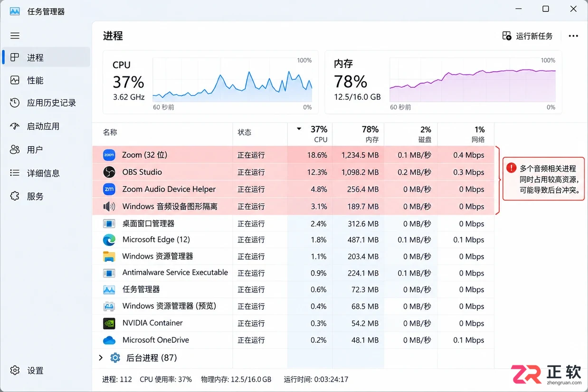Click the 详细信息 list icon
The height and width of the screenshot is (392, 588).
tap(15, 173)
